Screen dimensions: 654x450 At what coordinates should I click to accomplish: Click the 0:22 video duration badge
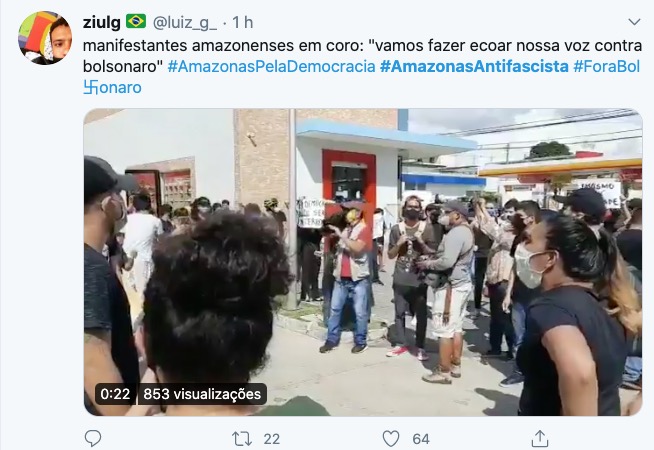pyautogui.click(x=115, y=394)
